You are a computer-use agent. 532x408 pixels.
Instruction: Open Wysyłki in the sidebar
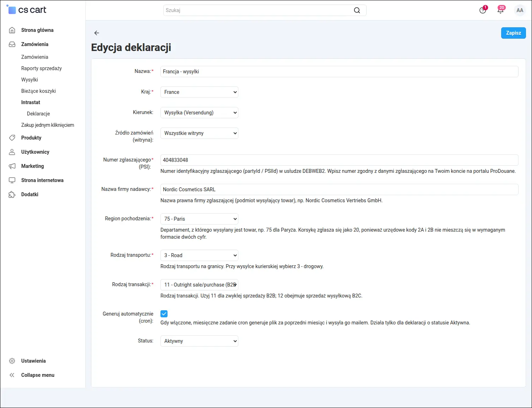click(29, 80)
